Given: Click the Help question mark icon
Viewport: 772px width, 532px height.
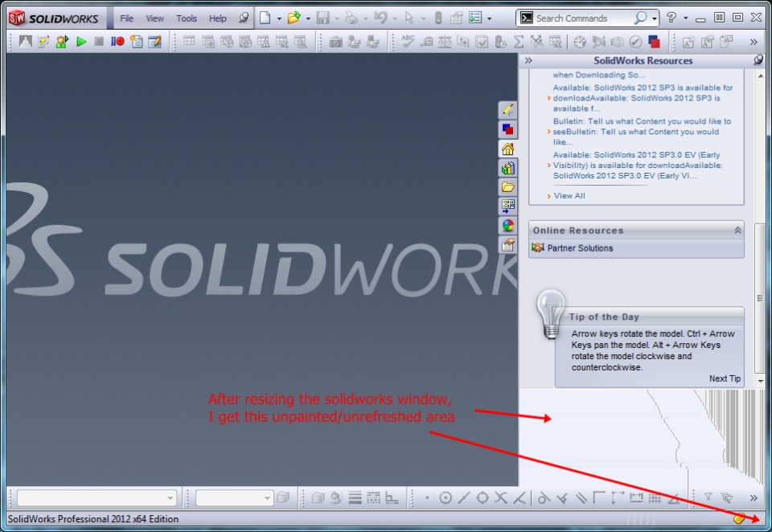Looking at the screenshot, I should point(671,18).
